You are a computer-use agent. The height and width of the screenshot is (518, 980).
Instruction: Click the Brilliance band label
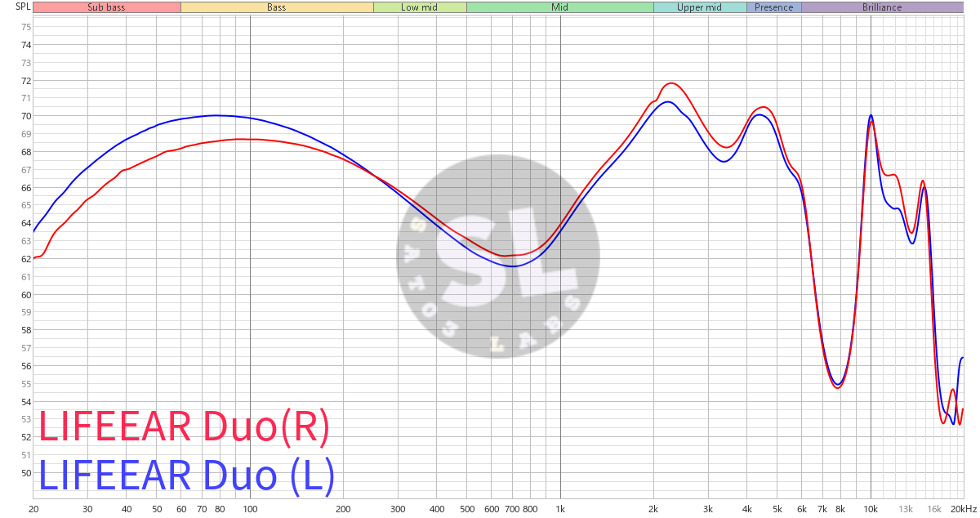882,7
